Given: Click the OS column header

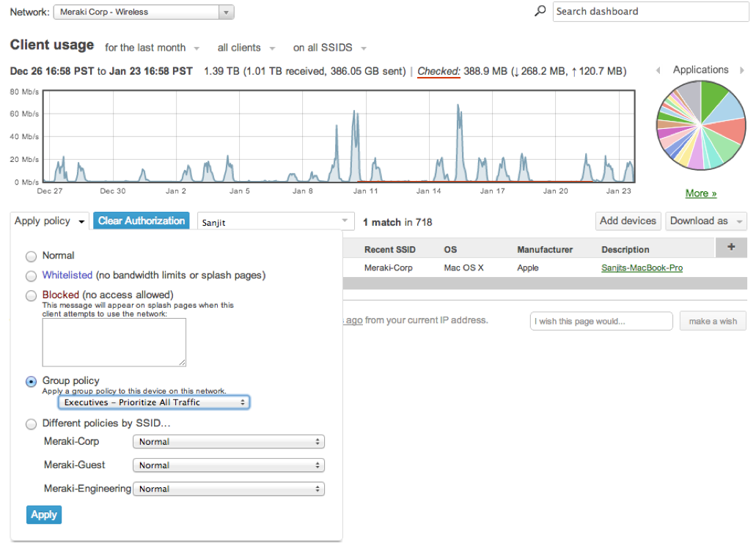Looking at the screenshot, I should 450,250.
